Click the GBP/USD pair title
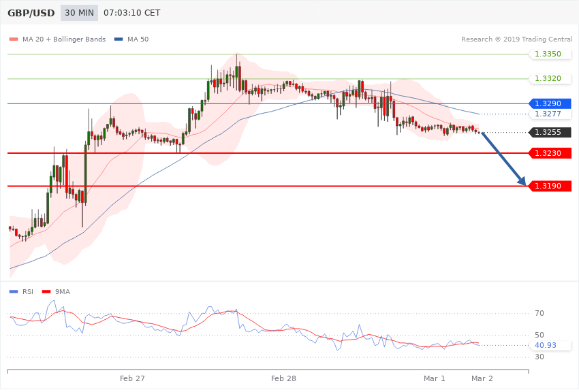 click(31, 13)
